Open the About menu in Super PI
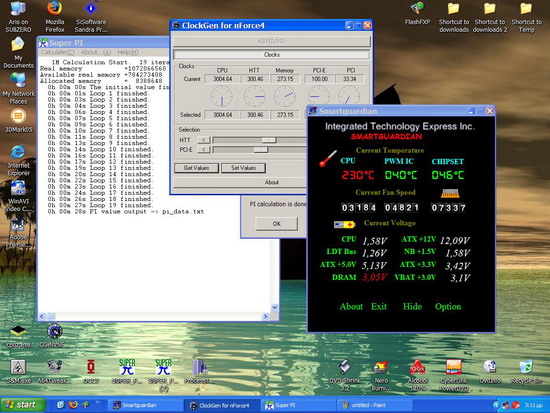This screenshot has height=413, width=550. pyautogui.click(x=96, y=52)
